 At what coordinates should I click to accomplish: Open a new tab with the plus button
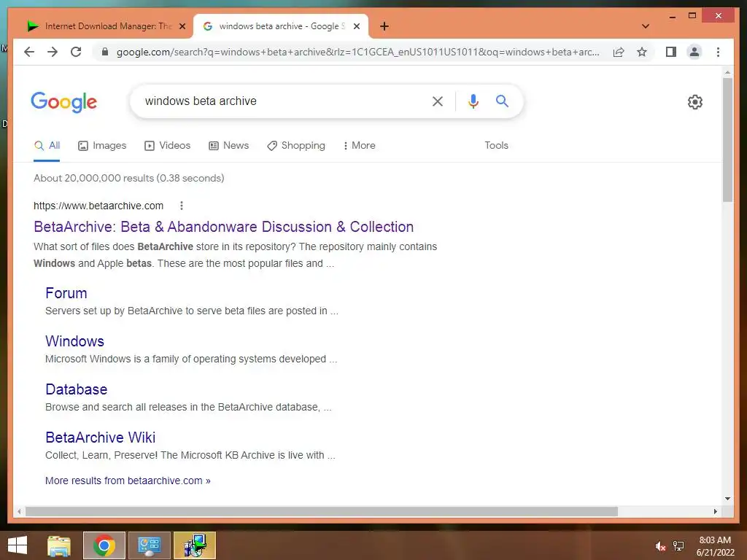click(x=384, y=26)
